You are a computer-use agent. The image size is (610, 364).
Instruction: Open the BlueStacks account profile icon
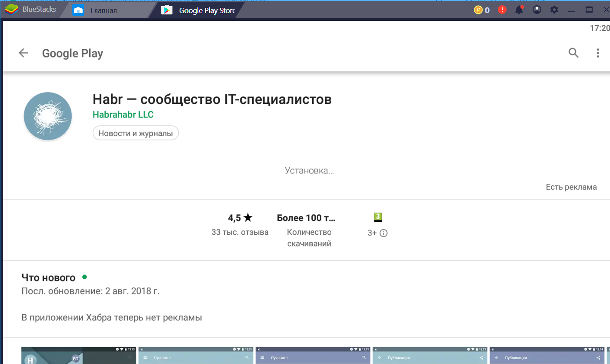[x=537, y=10]
